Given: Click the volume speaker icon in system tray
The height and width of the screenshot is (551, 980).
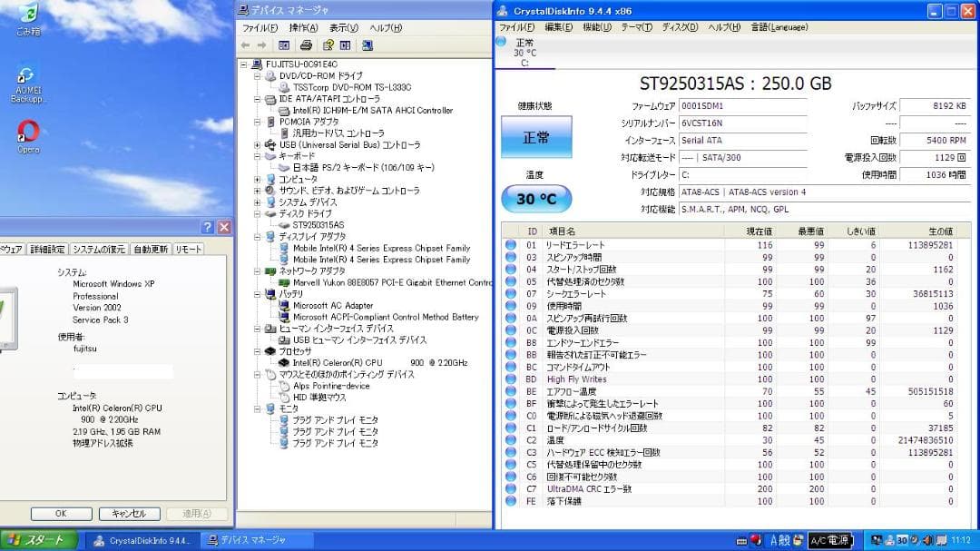Looking at the screenshot, I should (927, 540).
